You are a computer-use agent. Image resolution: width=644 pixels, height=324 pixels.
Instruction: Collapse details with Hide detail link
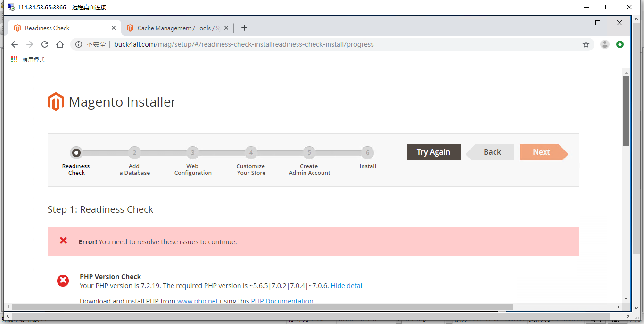coord(347,286)
